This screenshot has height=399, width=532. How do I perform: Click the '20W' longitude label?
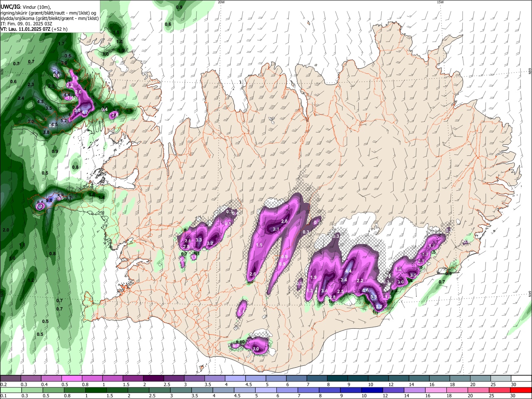click(x=221, y=2)
